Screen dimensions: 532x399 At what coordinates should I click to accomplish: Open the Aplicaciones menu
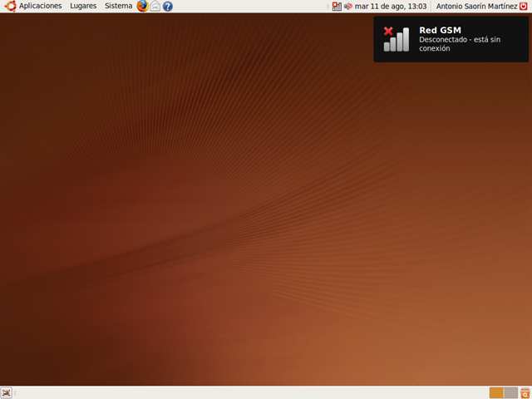[x=40, y=6]
